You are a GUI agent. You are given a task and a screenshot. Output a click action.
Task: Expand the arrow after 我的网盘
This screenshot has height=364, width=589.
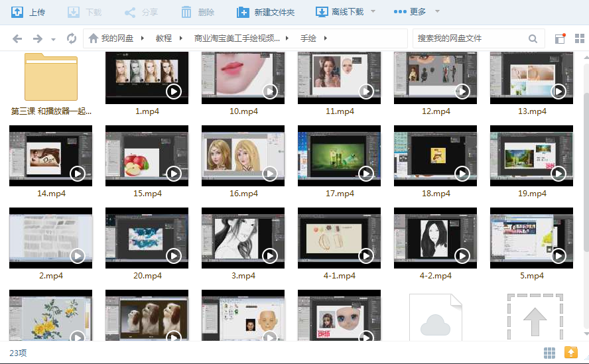click(x=143, y=38)
